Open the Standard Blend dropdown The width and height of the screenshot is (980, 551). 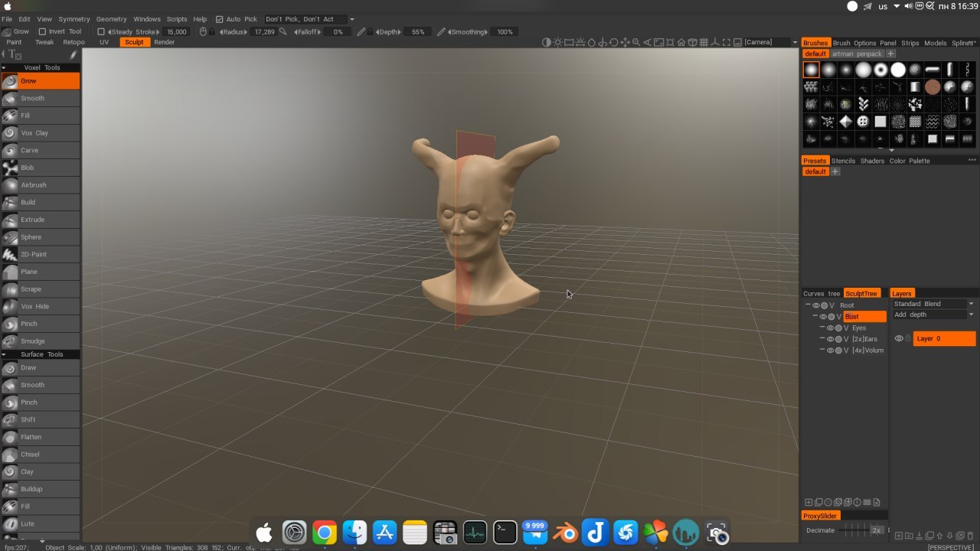933,304
